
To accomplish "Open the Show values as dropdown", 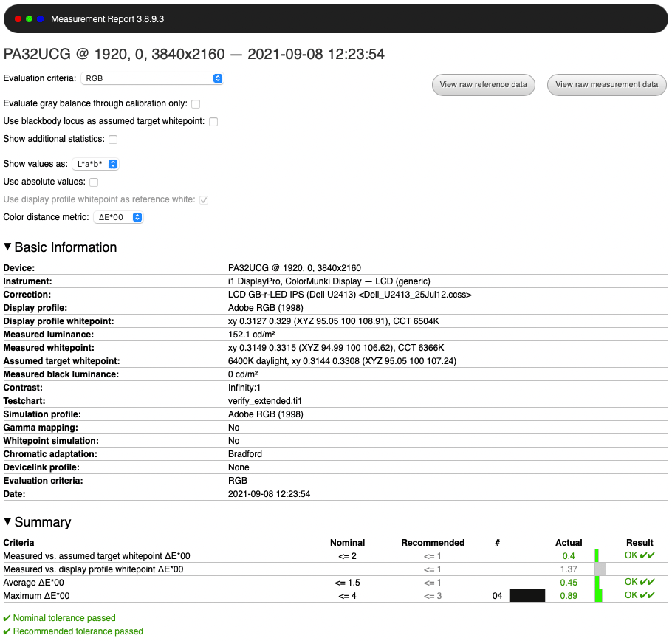I will point(96,165).
